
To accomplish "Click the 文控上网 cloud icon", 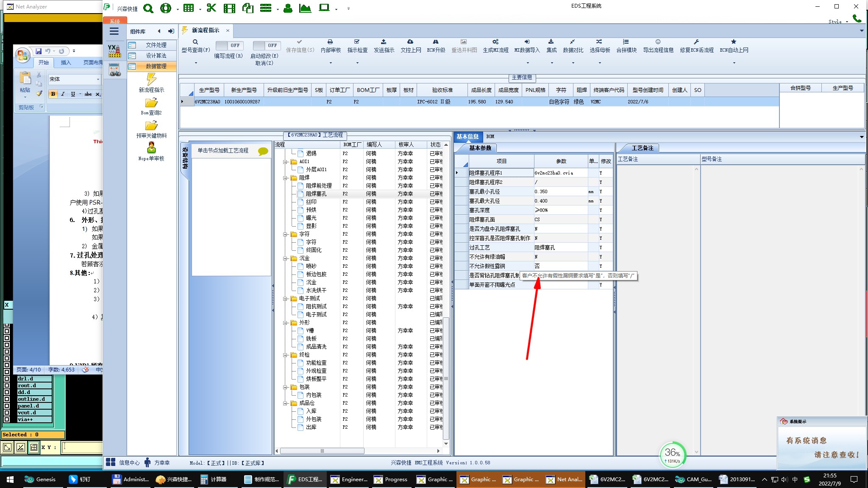I will 410,42.
